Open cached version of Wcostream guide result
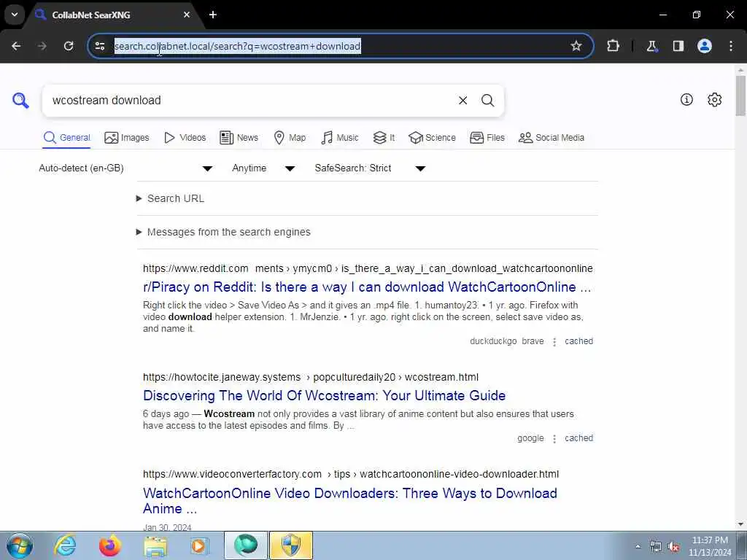This screenshot has height=560, width=747. [x=578, y=438]
